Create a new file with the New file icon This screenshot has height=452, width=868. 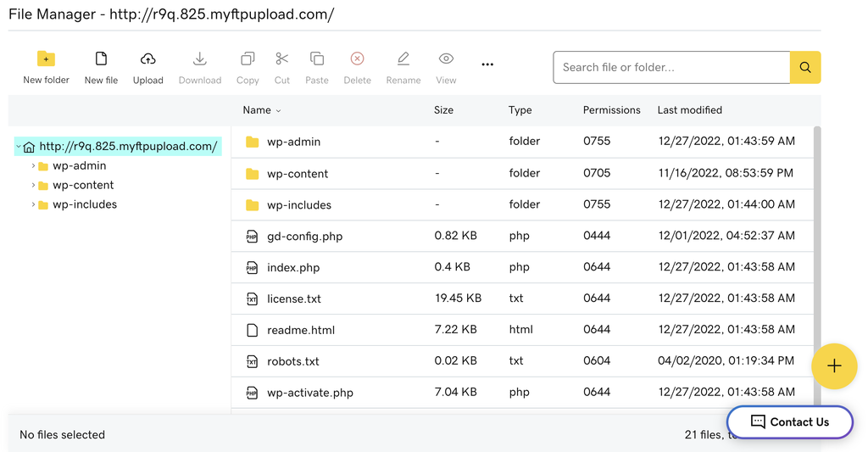click(x=101, y=59)
